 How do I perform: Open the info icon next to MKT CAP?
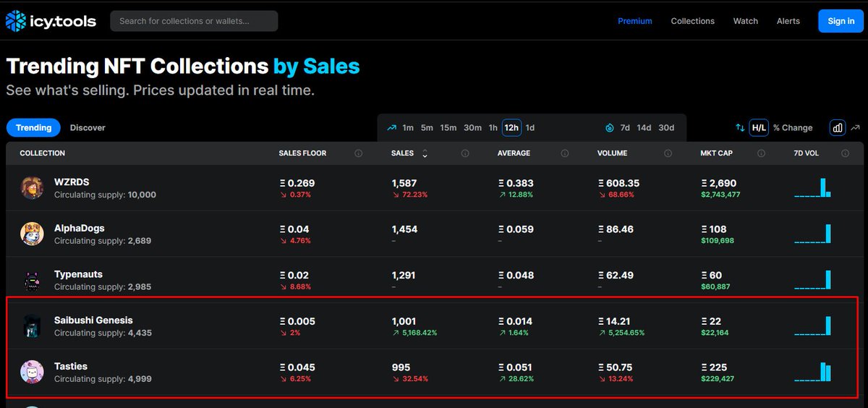[x=761, y=153]
